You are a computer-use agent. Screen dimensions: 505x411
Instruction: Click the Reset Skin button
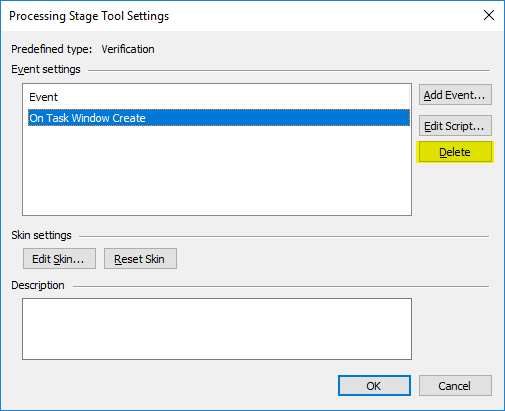pyautogui.click(x=140, y=259)
